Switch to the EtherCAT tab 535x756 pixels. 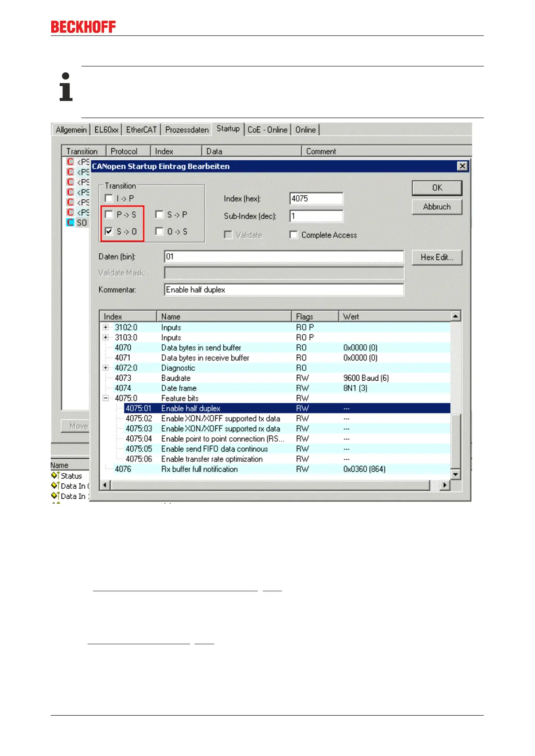pyautogui.click(x=141, y=130)
